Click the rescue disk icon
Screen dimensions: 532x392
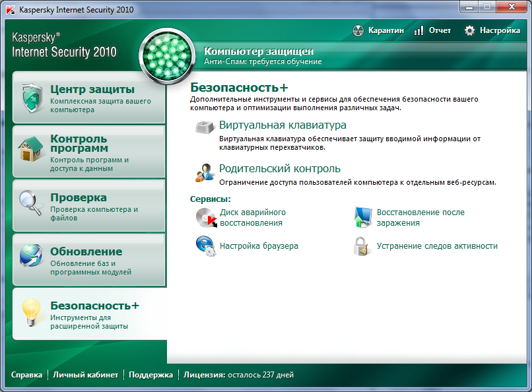coord(206,218)
